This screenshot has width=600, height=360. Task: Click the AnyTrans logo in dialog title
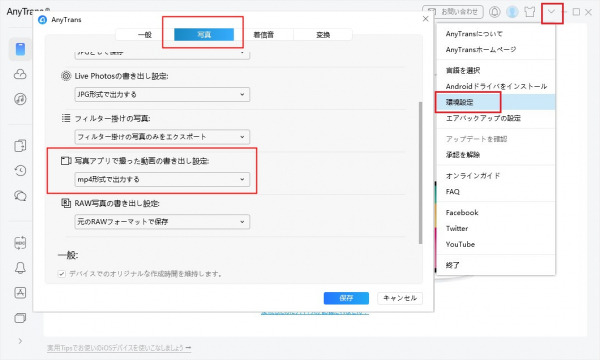coord(42,20)
